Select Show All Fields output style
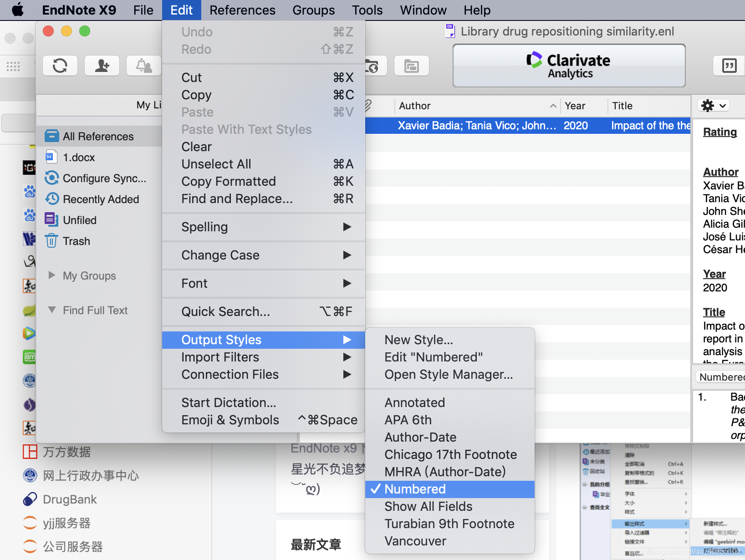Screen dimensions: 745x560 click(x=450, y=506)
